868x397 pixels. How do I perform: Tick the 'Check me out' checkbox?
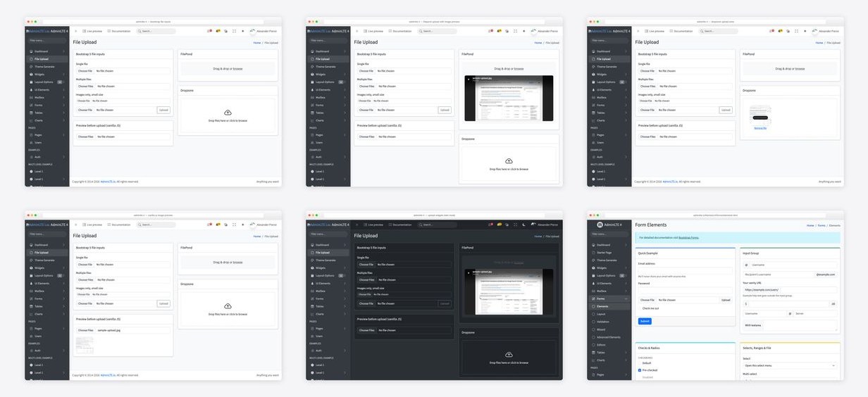pos(640,308)
